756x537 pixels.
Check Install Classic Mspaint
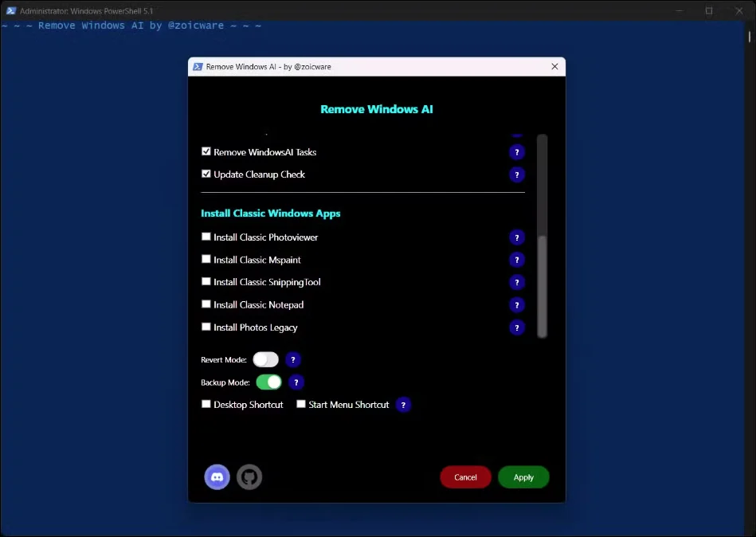pyautogui.click(x=206, y=259)
